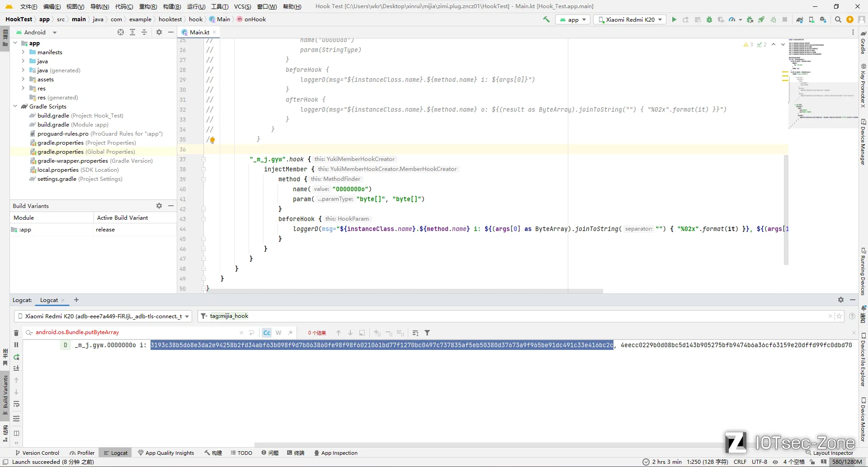Image resolution: width=868 pixels, height=467 pixels.
Task: Toggle soft-wrap in the logcat side toolbar
Action: click(x=16, y=404)
